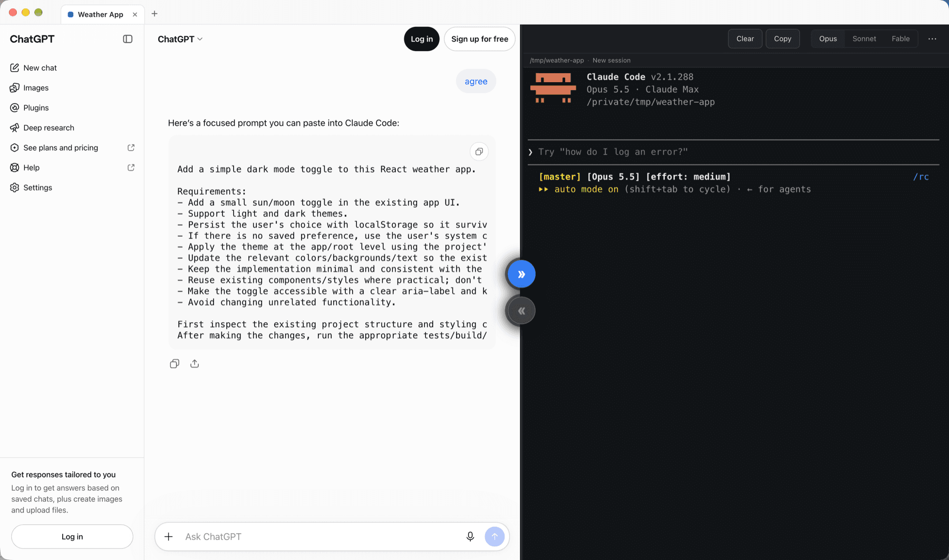Image resolution: width=949 pixels, height=560 pixels.
Task: Toggle the ChatGPT sidebar panel icon
Action: tap(128, 39)
